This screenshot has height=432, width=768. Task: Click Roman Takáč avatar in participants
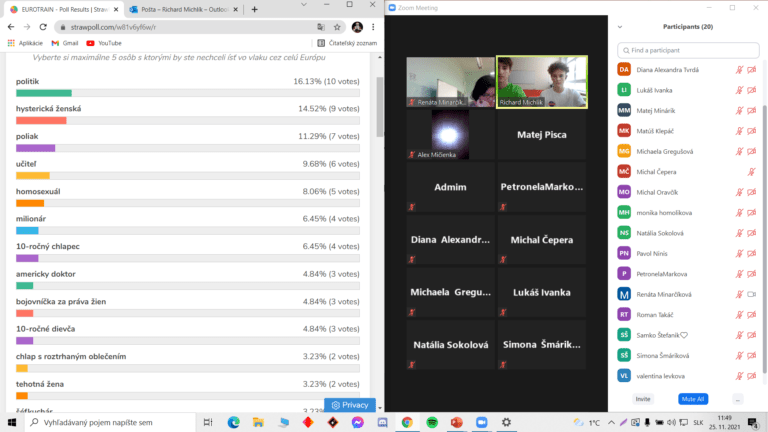pos(624,315)
